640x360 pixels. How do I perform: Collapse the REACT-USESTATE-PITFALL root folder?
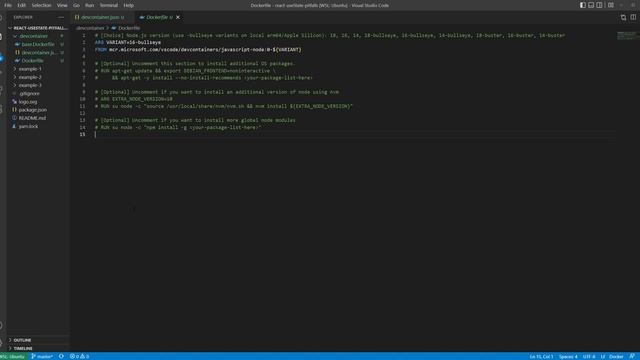pyautogui.click(x=38, y=28)
